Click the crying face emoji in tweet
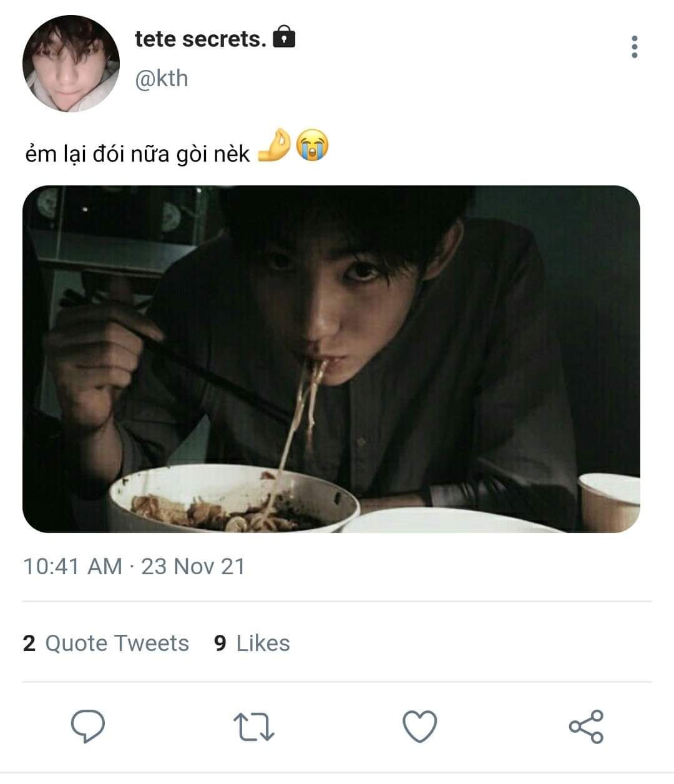 tap(311, 146)
